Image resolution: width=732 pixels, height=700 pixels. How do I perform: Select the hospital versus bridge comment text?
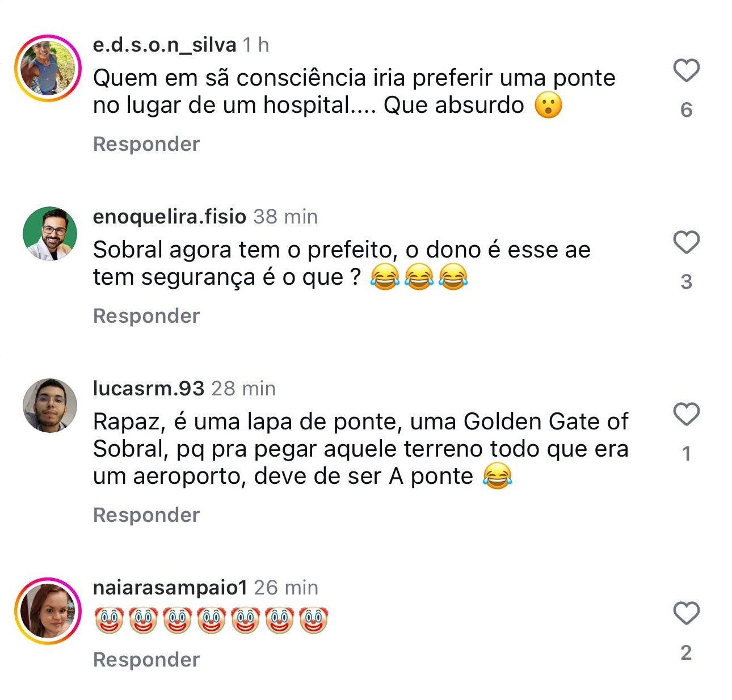[354, 92]
